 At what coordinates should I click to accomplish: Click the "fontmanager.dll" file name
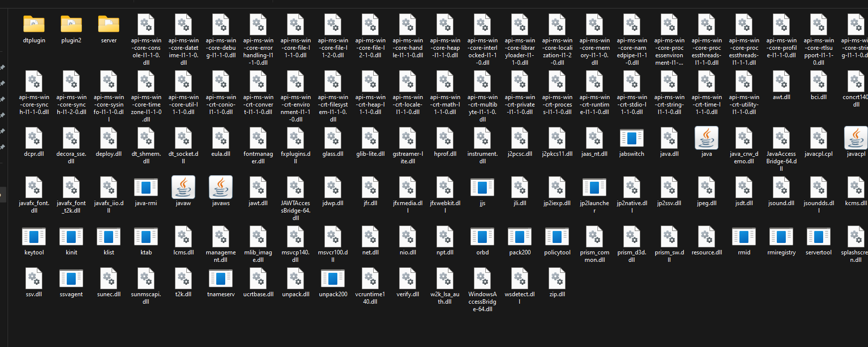(x=258, y=158)
